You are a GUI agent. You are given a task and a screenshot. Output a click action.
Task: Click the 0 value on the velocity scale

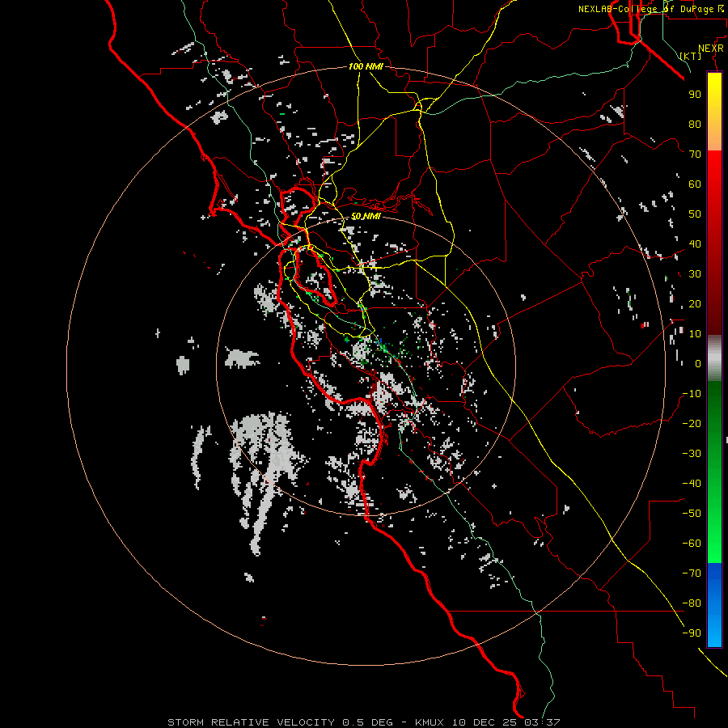tap(698, 364)
